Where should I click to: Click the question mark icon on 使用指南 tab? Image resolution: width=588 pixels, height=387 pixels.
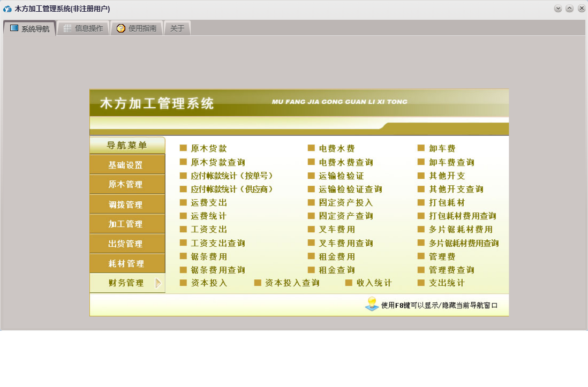pos(121,28)
